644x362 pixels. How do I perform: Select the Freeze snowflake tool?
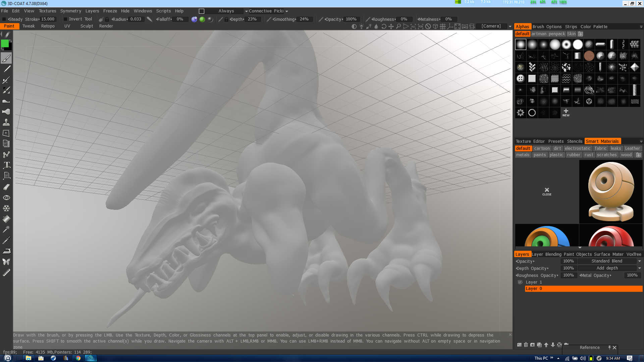point(6,208)
